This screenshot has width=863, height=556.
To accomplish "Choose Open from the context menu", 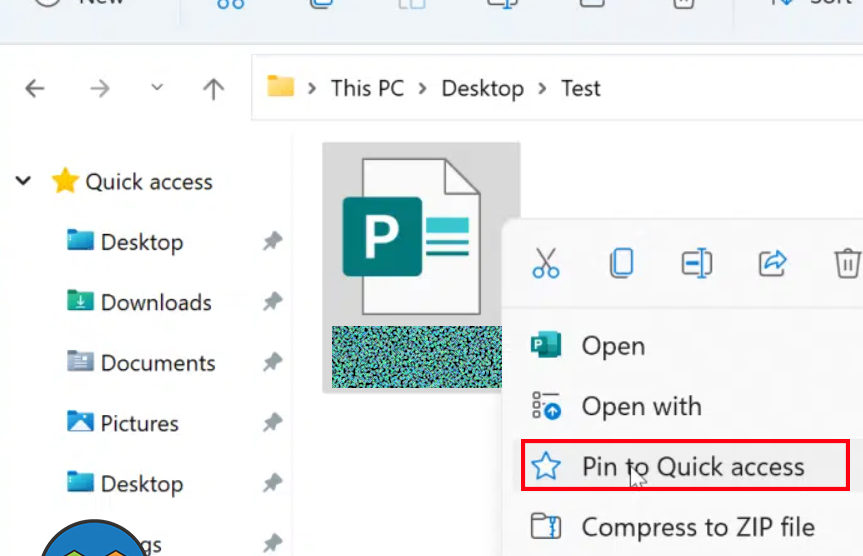I will coord(613,346).
